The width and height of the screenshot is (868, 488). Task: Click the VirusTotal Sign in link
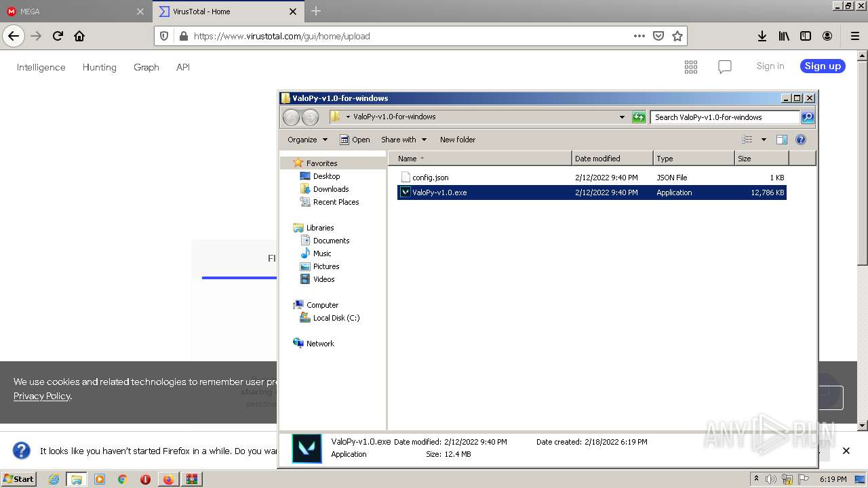(770, 66)
